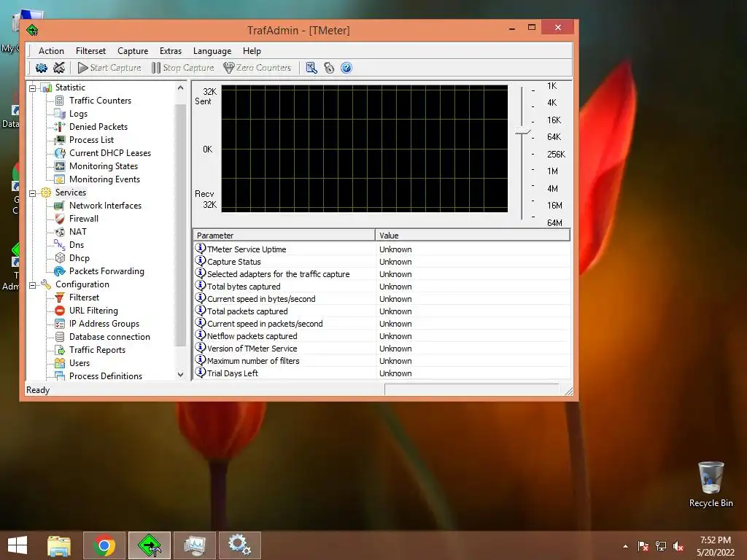Screen dimensions: 747x560
Task: Select the Logs icon in tree
Action: pos(60,114)
